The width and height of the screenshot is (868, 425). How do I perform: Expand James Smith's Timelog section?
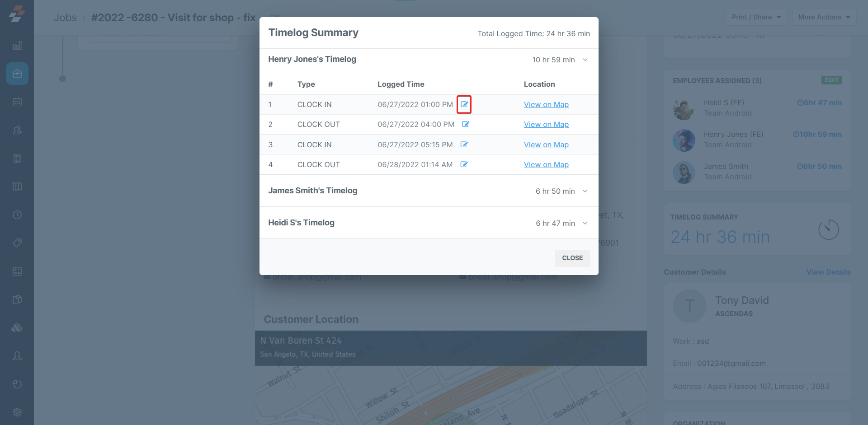point(585,191)
